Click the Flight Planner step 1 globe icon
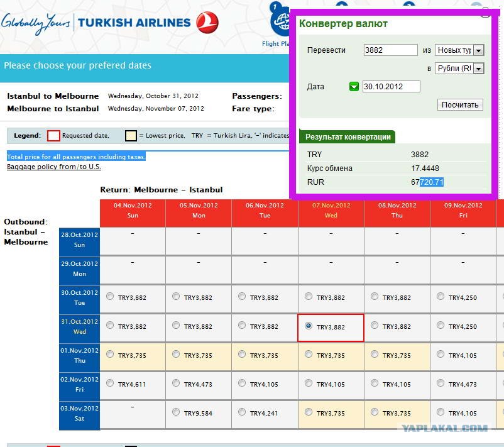The height and width of the screenshot is (447, 504). click(280, 20)
